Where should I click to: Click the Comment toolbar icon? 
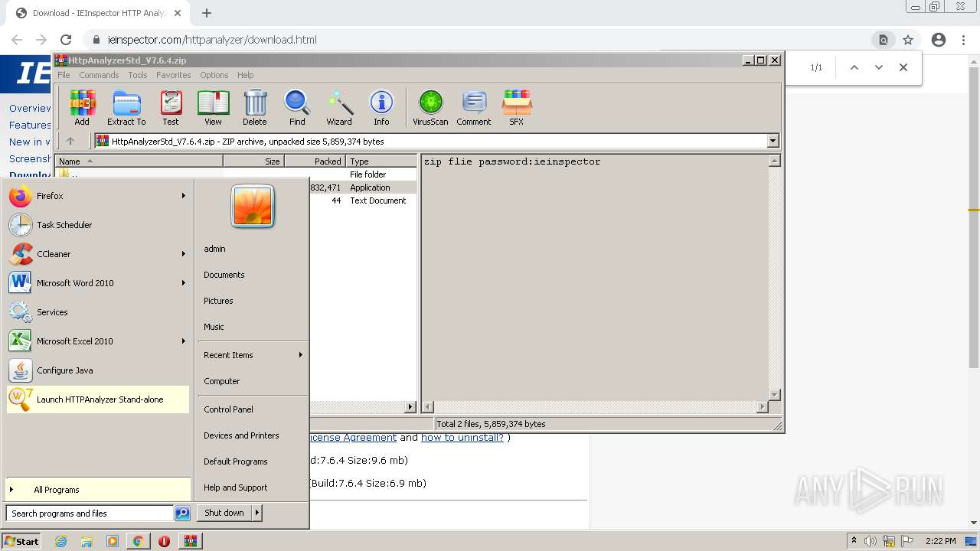pyautogui.click(x=474, y=107)
